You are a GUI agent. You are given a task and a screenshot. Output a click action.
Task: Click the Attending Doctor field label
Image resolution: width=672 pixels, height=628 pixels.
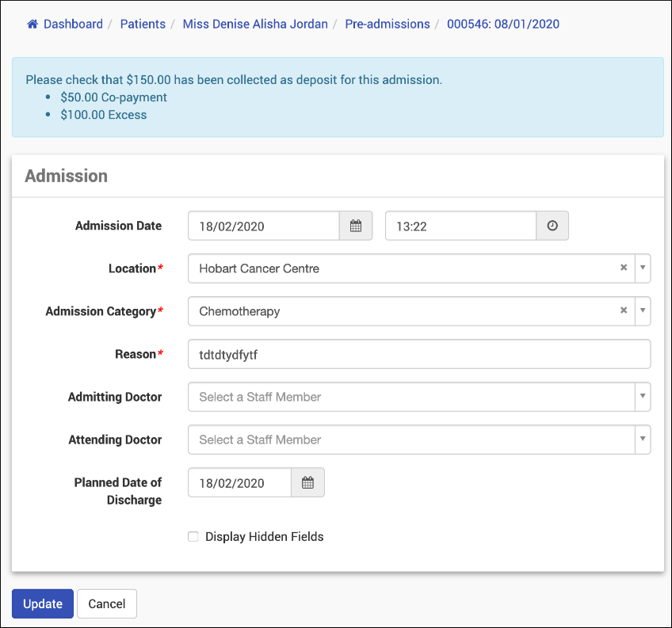point(115,440)
